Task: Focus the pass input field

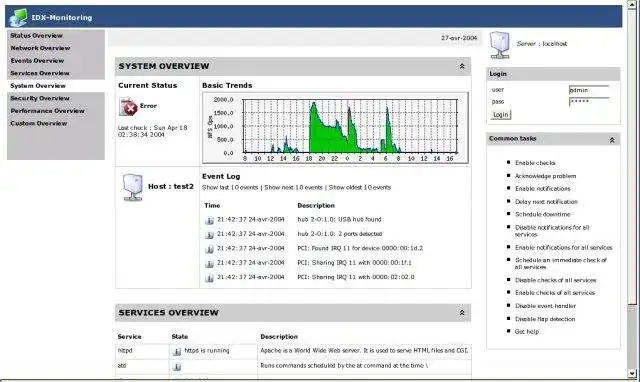Action: [x=589, y=102]
